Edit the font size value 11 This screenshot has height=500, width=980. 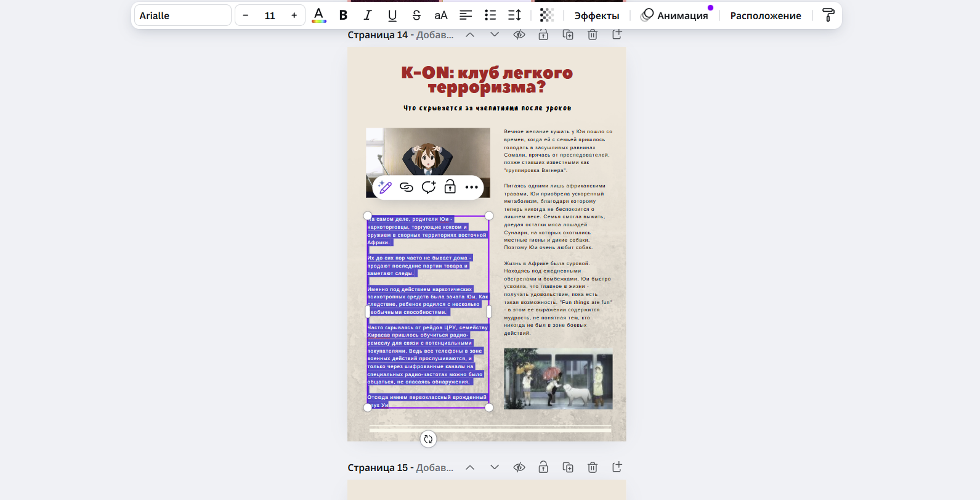[x=270, y=15]
